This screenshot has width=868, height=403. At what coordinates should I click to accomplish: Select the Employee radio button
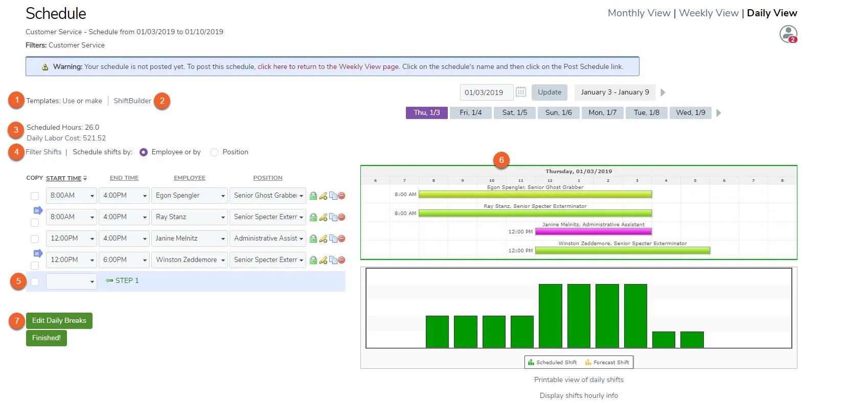point(144,152)
